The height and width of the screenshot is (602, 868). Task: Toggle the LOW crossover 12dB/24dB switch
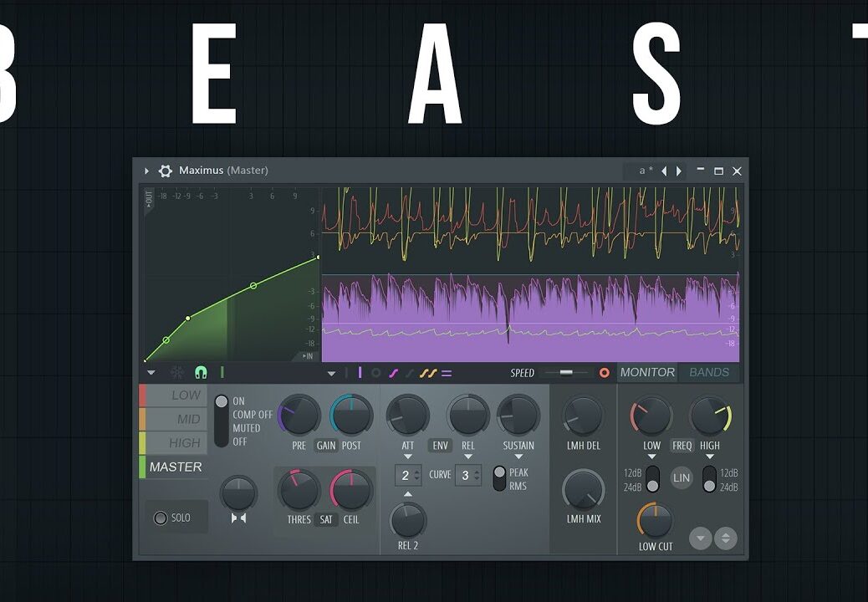652,479
